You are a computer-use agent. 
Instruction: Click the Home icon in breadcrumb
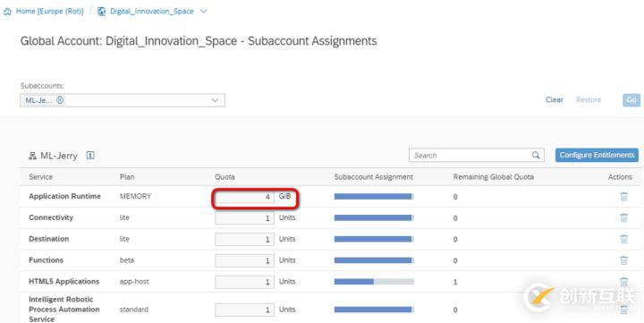coord(7,12)
